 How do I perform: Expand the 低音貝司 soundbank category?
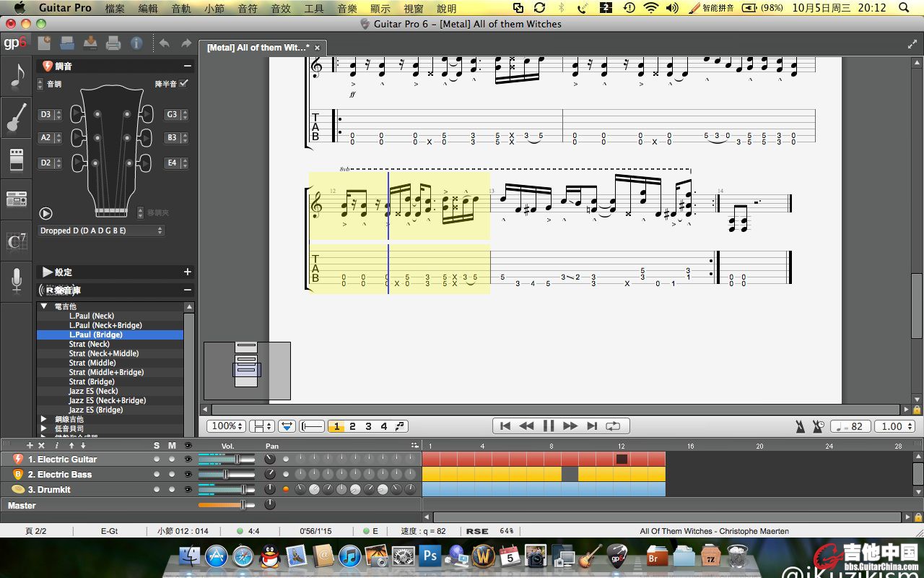44,428
